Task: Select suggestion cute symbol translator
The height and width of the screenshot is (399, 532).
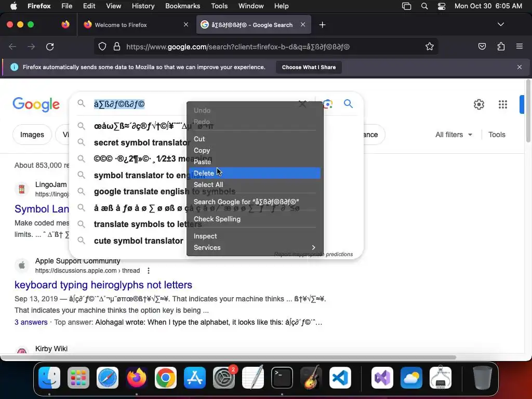Action: click(x=138, y=241)
